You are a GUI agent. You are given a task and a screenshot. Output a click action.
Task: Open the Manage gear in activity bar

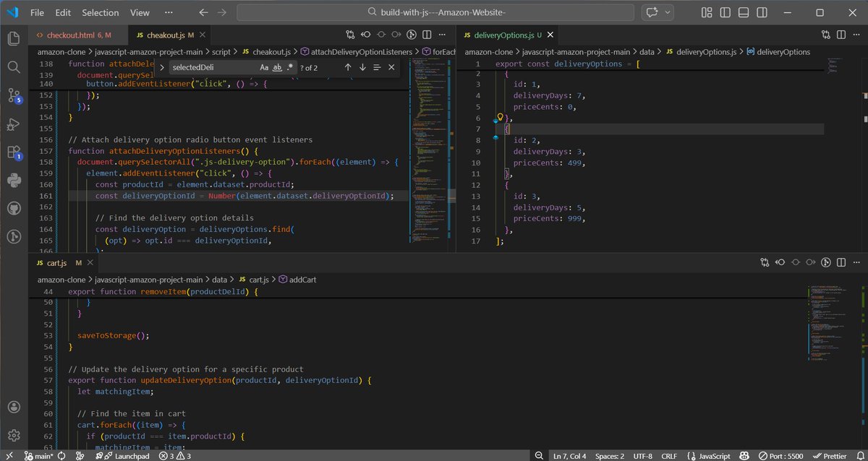[14, 435]
